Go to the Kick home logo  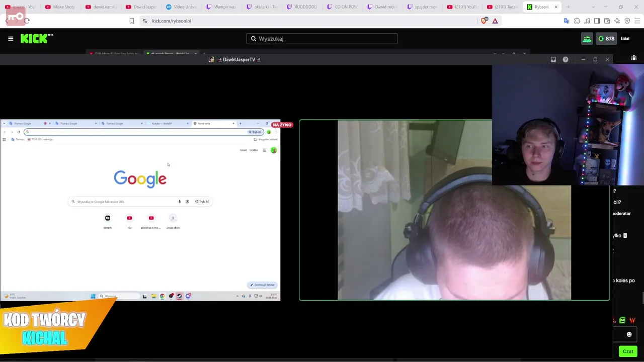[x=37, y=39]
